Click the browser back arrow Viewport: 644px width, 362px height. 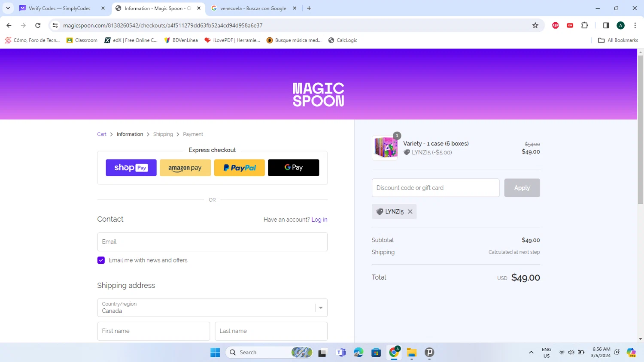(9, 25)
